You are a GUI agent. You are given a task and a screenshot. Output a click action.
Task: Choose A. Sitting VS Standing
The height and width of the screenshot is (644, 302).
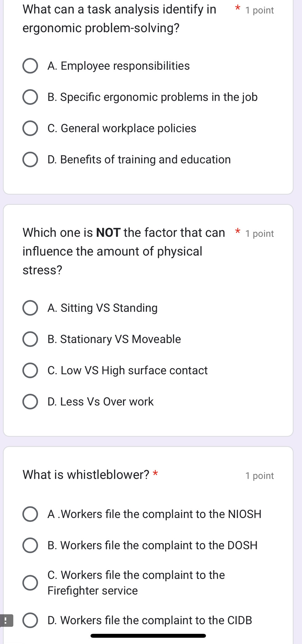point(30,308)
